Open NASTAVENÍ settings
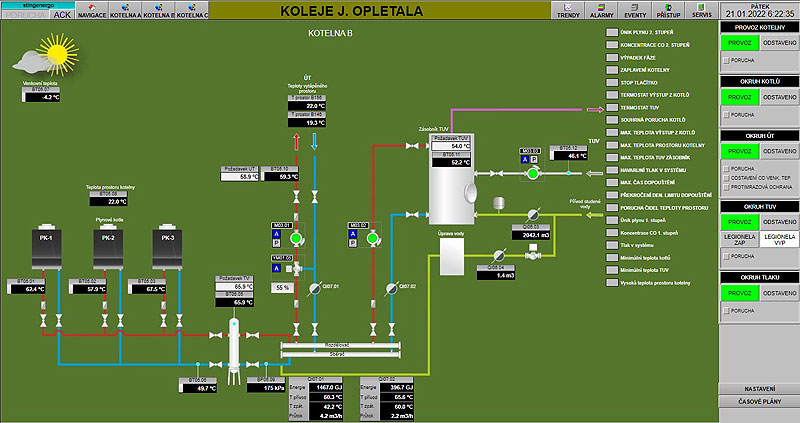Image resolution: width=800 pixels, height=423 pixels. pyautogui.click(x=760, y=389)
